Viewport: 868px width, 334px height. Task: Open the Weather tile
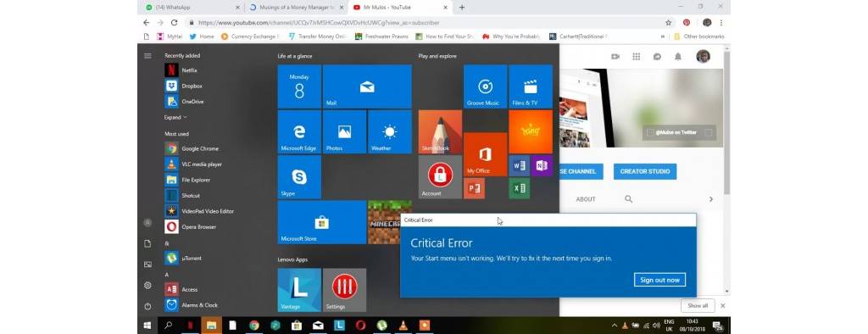click(x=390, y=132)
